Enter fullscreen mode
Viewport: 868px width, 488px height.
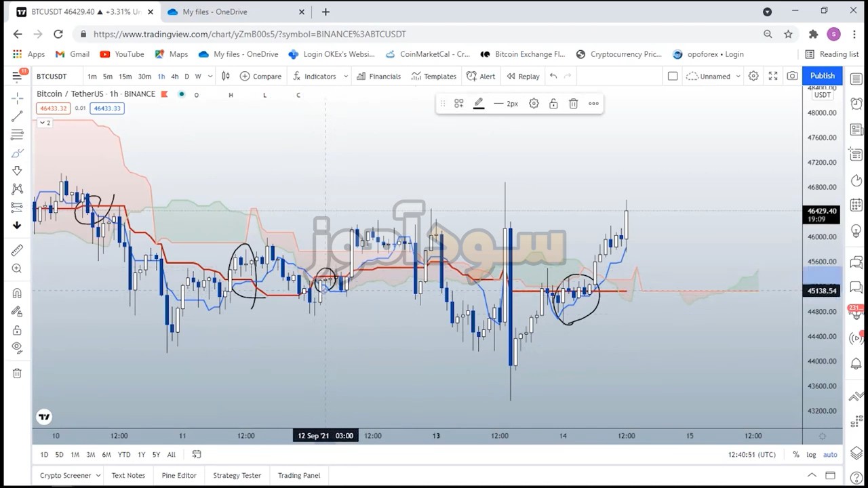coord(773,76)
